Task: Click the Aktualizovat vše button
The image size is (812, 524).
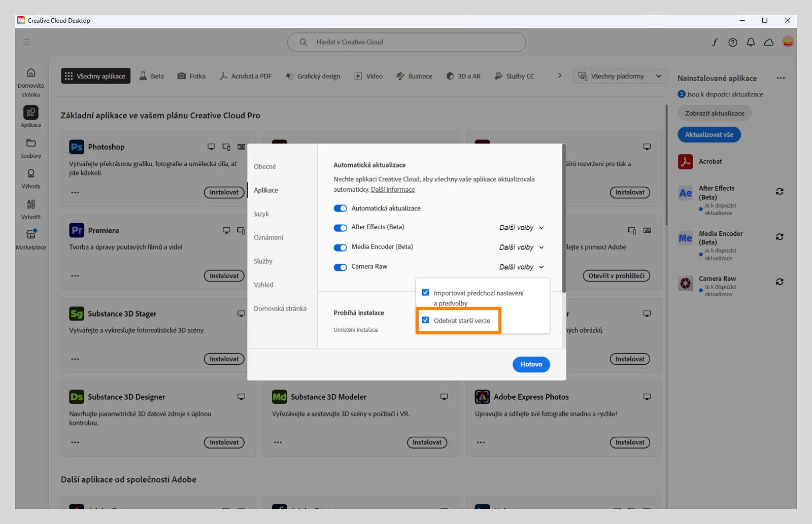Action: [x=709, y=134]
